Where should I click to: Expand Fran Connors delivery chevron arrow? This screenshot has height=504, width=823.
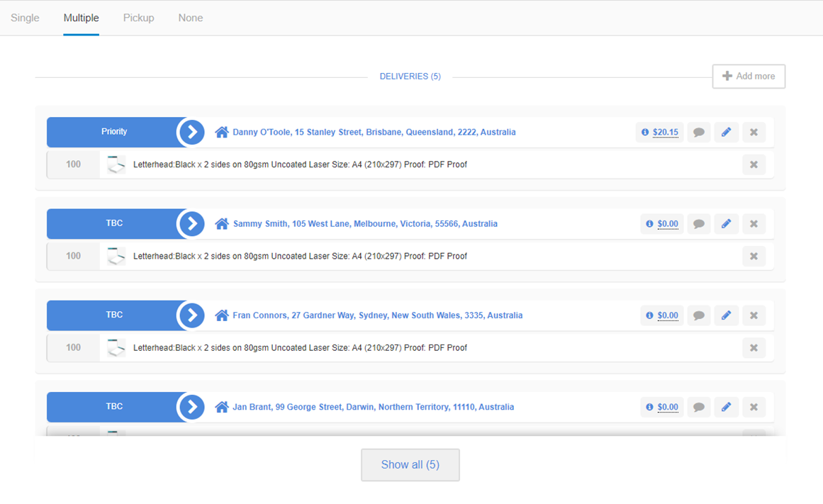pyautogui.click(x=192, y=315)
